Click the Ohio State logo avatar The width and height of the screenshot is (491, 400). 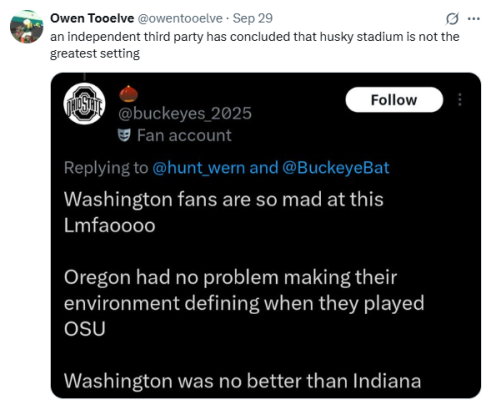click(x=84, y=104)
